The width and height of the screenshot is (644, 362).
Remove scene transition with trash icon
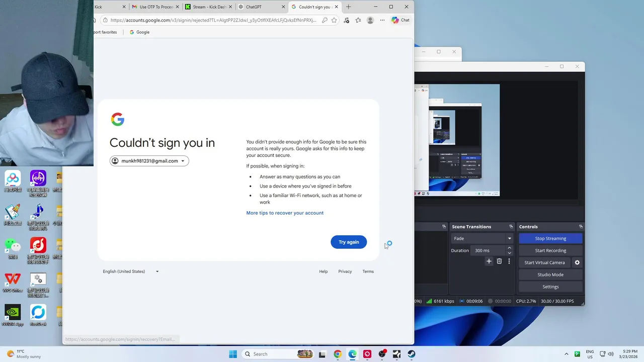(x=499, y=261)
